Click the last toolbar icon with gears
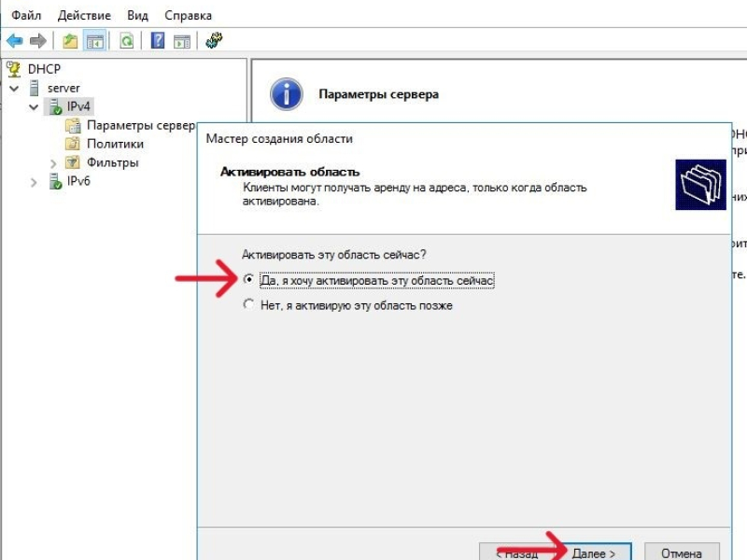747x560 pixels. click(214, 40)
